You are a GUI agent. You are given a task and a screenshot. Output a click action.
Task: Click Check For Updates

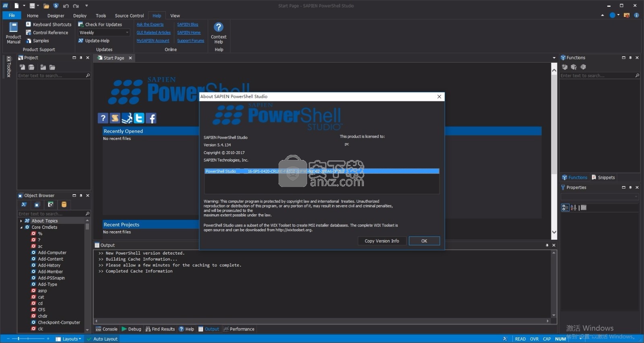pos(100,25)
